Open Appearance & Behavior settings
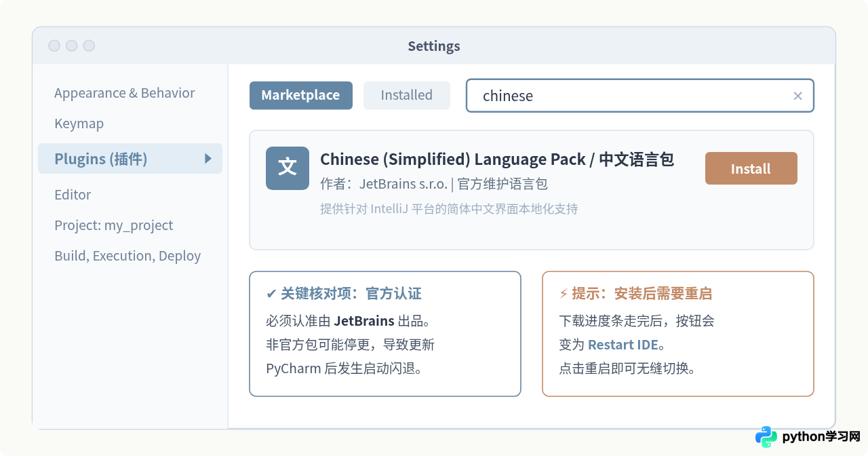 tap(124, 93)
